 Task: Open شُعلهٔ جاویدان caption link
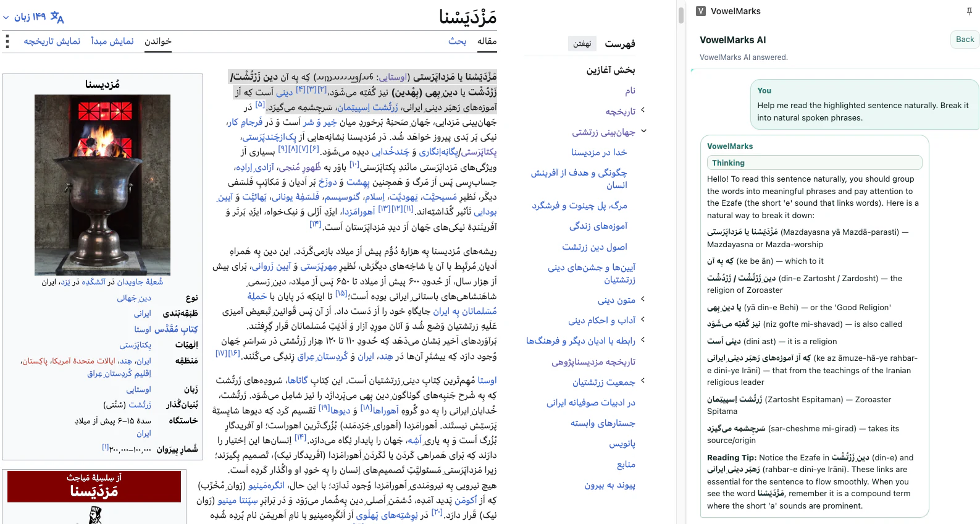tap(140, 282)
